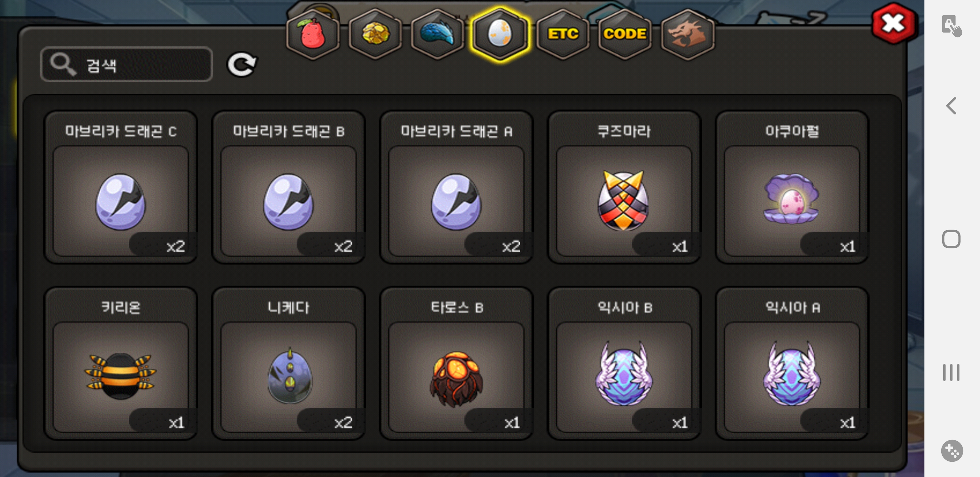This screenshot has width=980, height=477.
Task: Choose the 니케다 dark egg
Action: tap(288, 363)
